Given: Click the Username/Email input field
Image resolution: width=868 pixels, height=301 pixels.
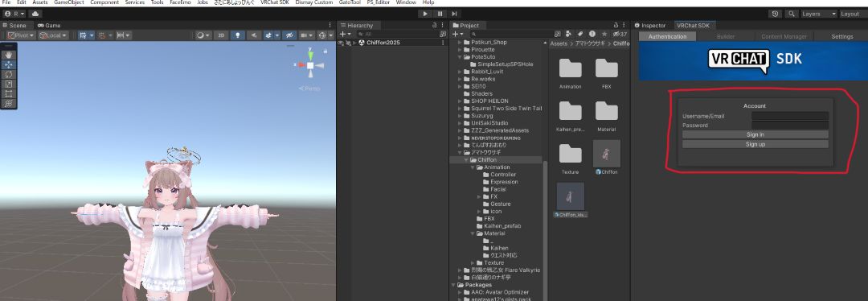Looking at the screenshot, I should (x=790, y=116).
